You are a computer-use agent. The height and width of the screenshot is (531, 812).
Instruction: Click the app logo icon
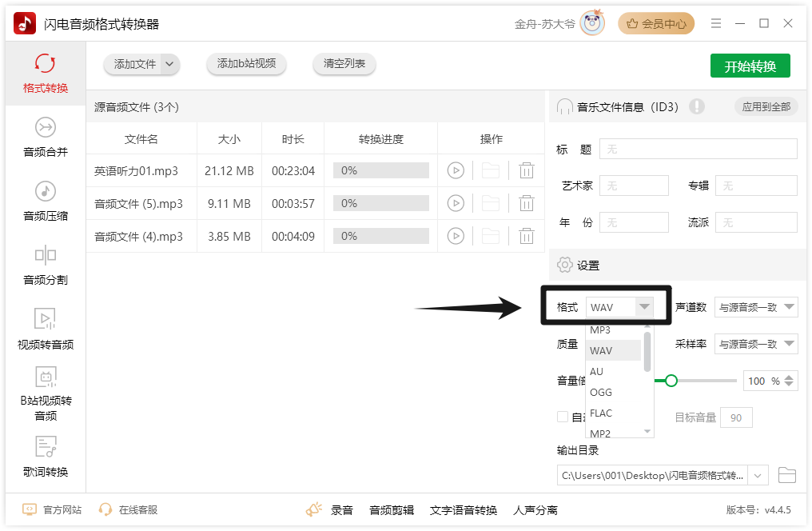pyautogui.click(x=25, y=23)
